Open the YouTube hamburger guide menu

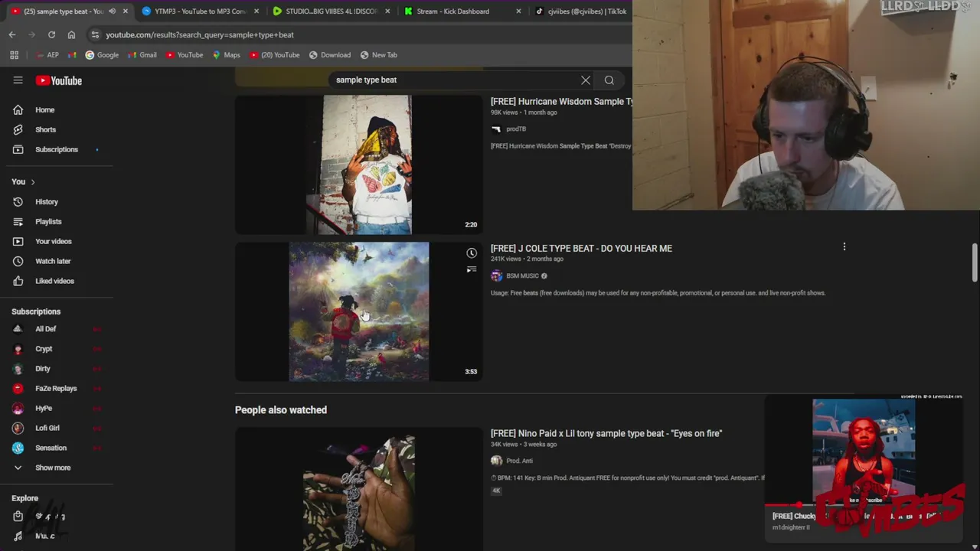point(18,80)
